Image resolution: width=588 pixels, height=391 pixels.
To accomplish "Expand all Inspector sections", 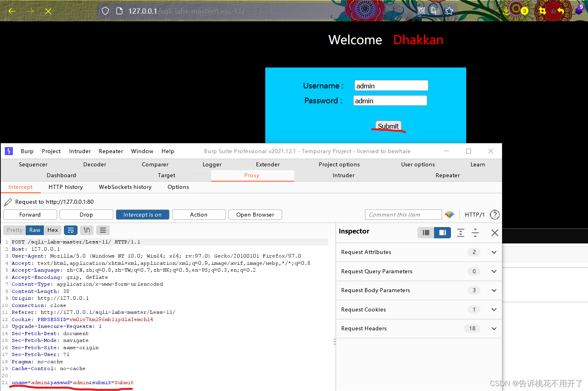I will 461,233.
